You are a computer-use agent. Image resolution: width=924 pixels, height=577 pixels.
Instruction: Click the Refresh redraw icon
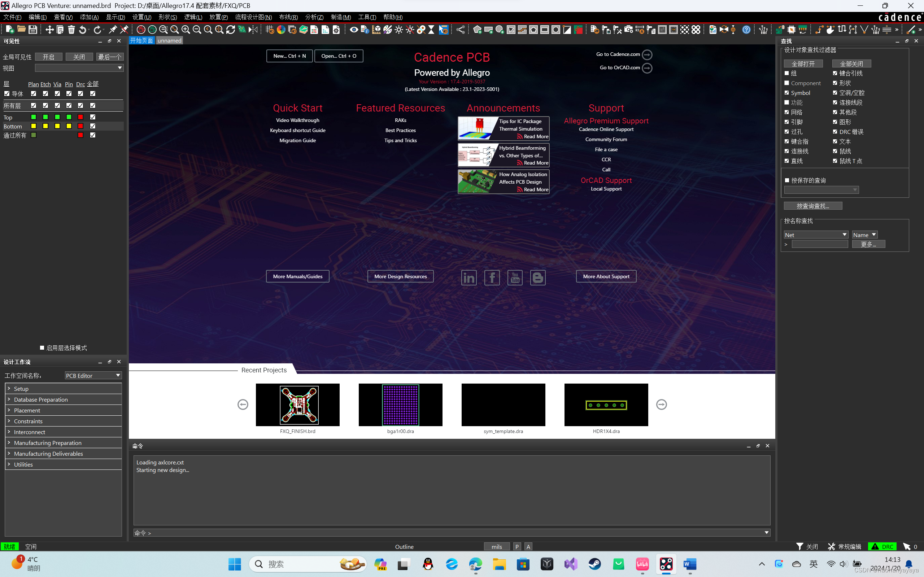click(x=231, y=29)
